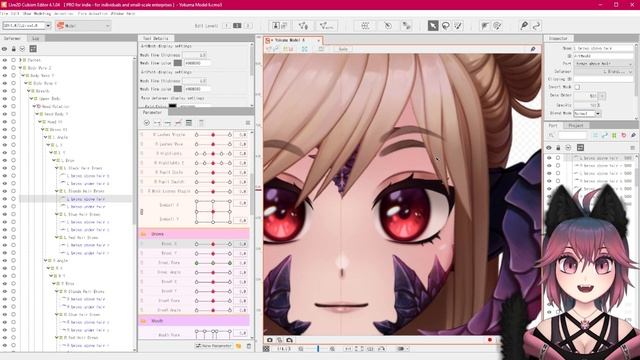Click the Parameter panel hamburger menu icon
Viewport: 640px width, 360px height.
coord(248,123)
